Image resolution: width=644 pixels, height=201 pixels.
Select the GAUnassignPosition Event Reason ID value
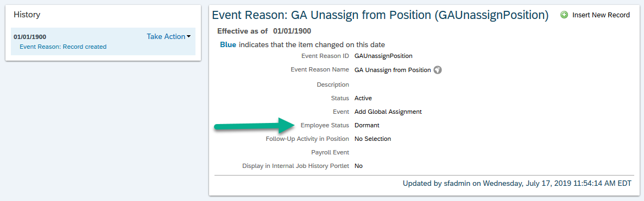click(383, 56)
